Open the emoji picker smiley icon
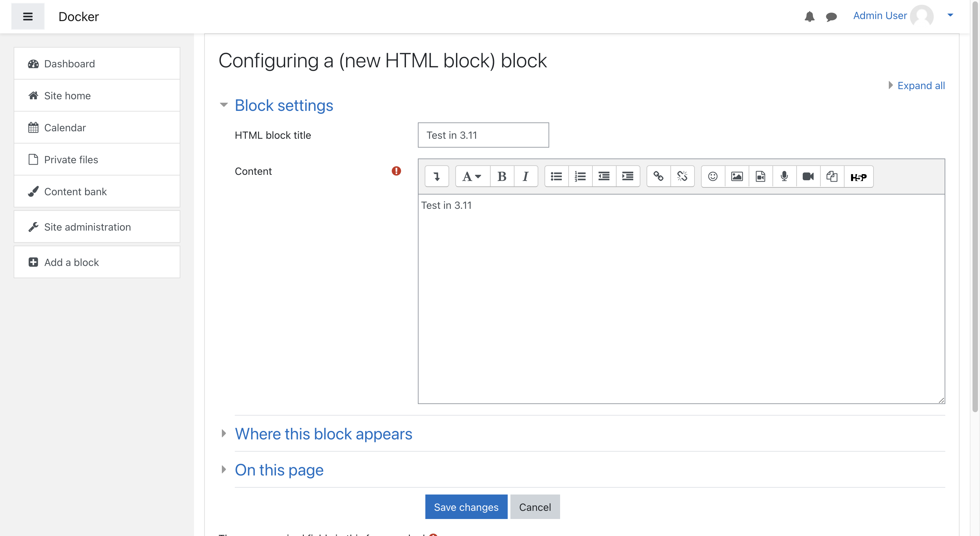This screenshot has width=980, height=536. click(713, 177)
